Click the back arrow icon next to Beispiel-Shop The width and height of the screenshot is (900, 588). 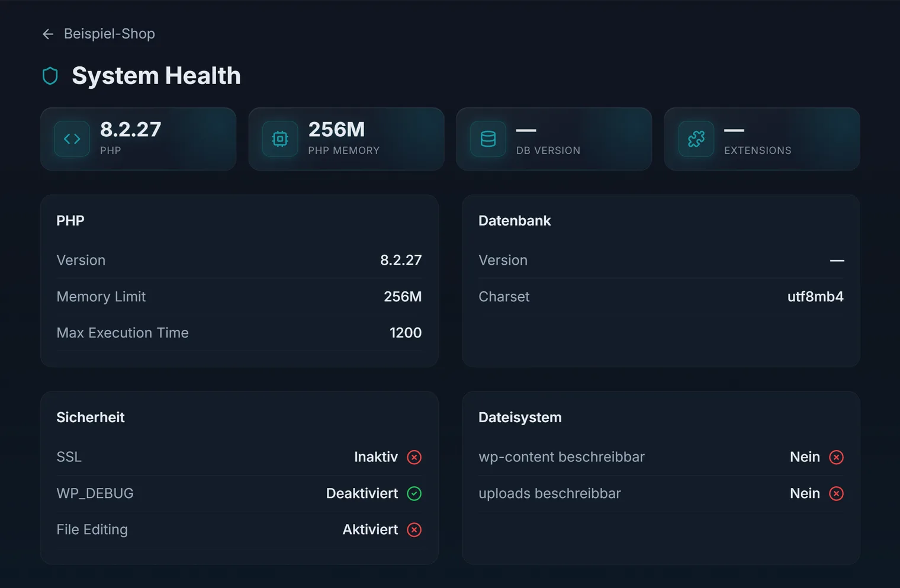(48, 34)
